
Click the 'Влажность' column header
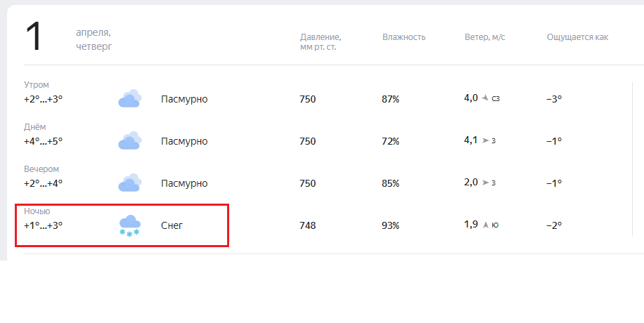pyautogui.click(x=404, y=37)
